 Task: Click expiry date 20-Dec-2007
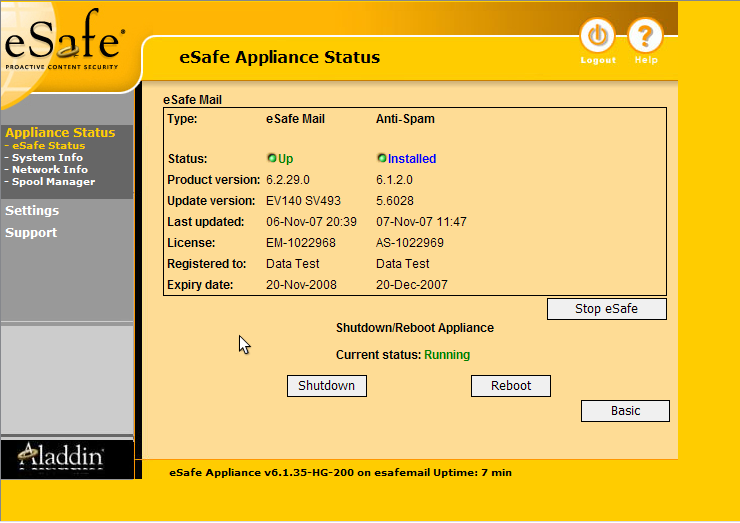coord(412,285)
